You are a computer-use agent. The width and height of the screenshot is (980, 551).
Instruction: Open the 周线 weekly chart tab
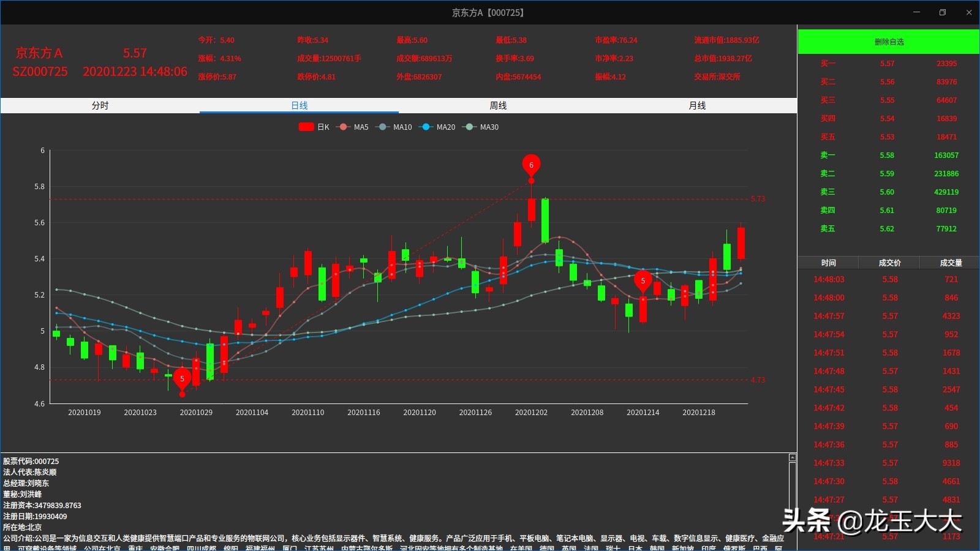click(x=498, y=105)
